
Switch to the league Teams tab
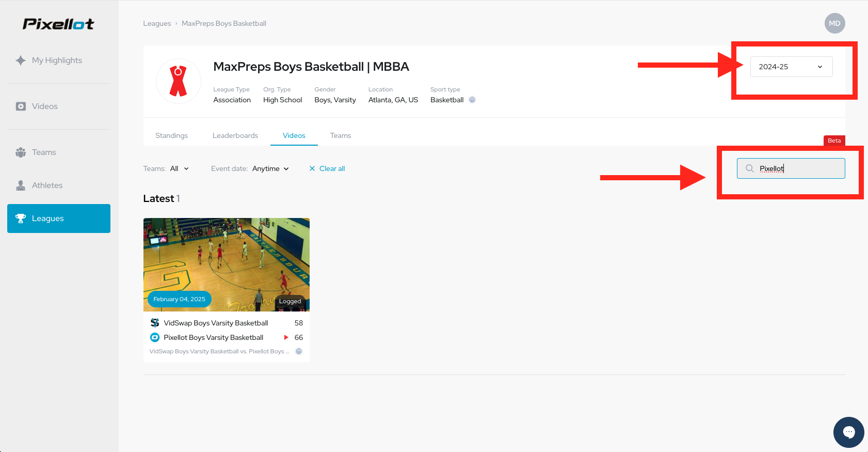(x=341, y=135)
